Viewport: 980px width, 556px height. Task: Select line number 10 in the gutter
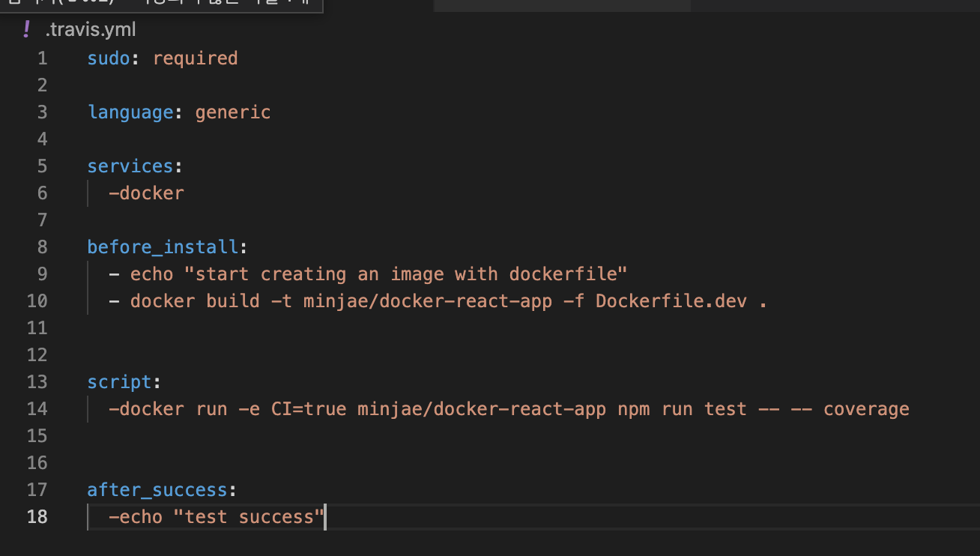37,301
